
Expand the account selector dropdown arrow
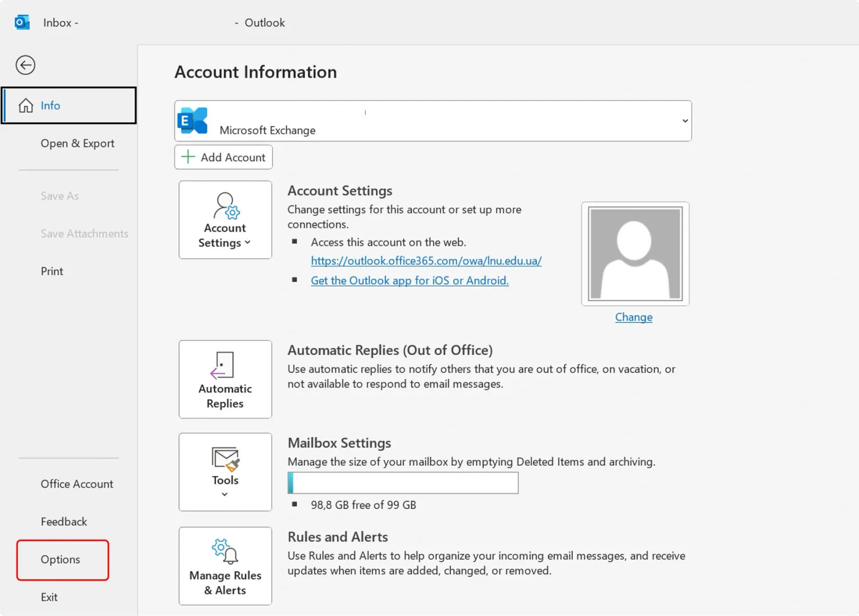click(x=685, y=121)
